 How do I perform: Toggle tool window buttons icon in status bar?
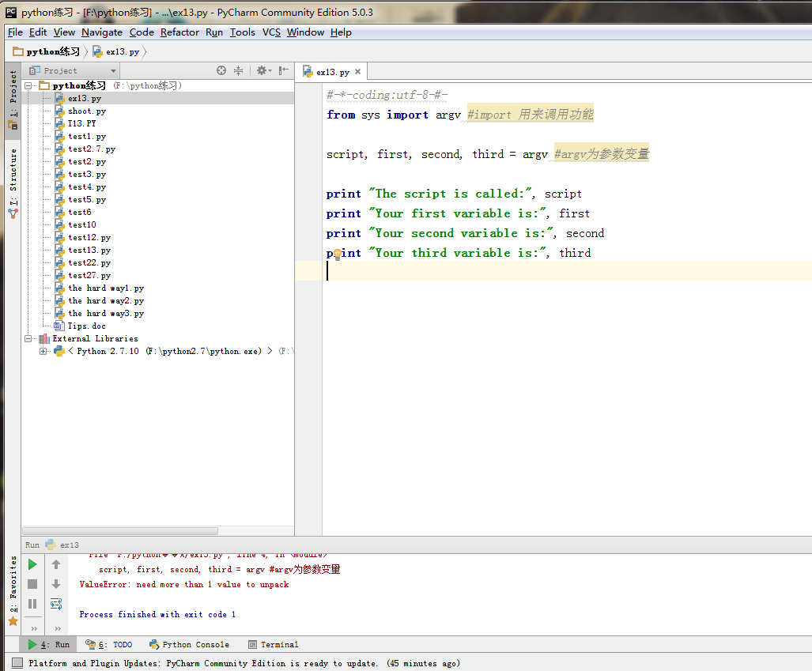pos(17,663)
